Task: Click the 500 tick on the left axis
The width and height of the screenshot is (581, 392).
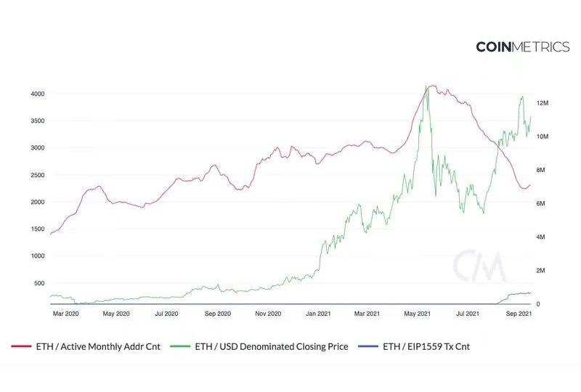Action: (40, 283)
